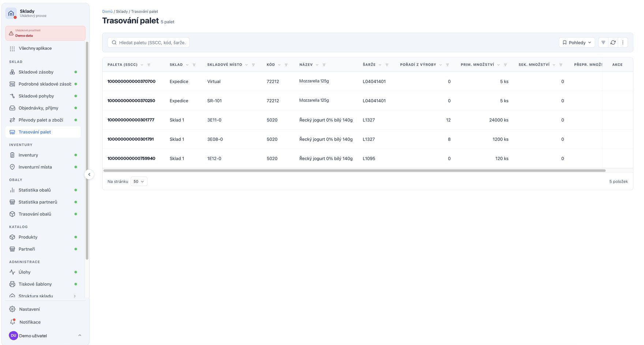Screen dimensions: 644x345
Task: Click the refresh icon in toolbar
Action: click(613, 42)
